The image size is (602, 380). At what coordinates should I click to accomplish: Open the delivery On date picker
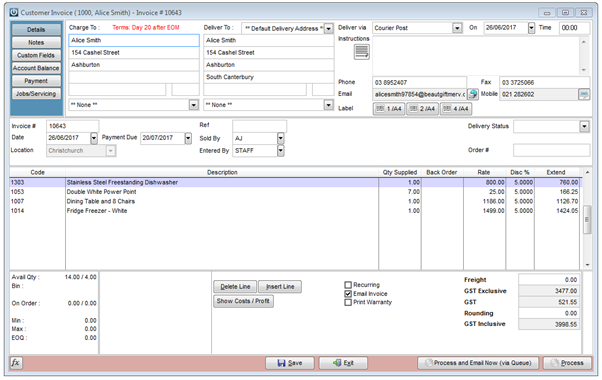tap(531, 28)
